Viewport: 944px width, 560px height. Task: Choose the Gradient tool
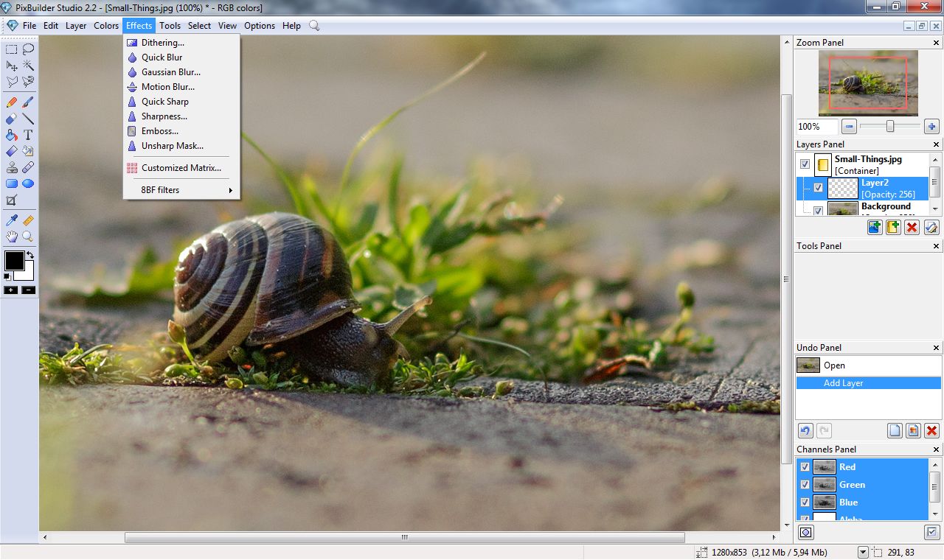(12, 151)
